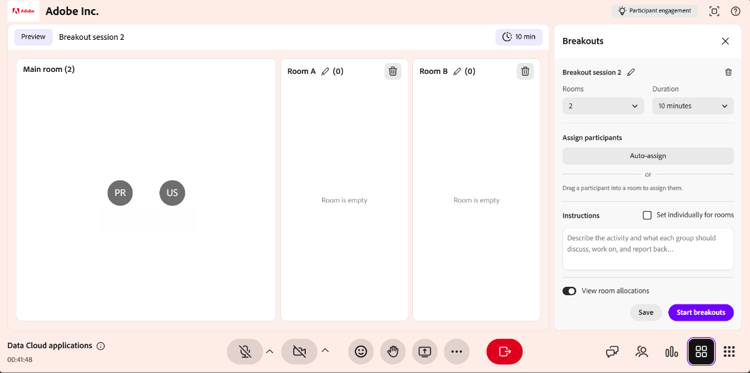Open the chat panel icon
750x373 pixels.
click(x=612, y=352)
